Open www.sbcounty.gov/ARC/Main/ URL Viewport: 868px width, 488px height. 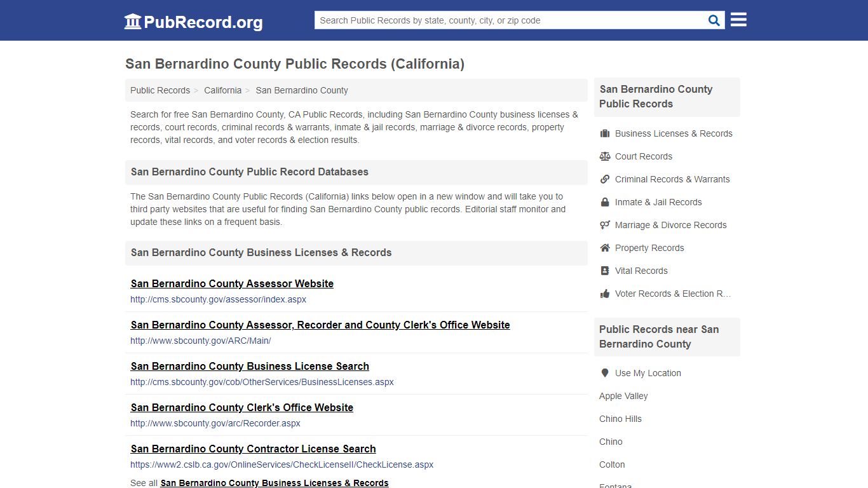(x=201, y=341)
